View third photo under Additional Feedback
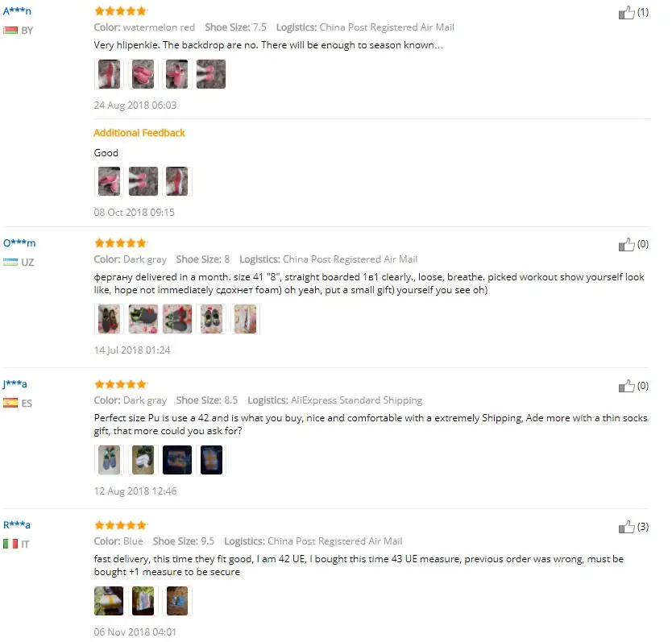This screenshot has width=672, height=642. tap(177, 181)
